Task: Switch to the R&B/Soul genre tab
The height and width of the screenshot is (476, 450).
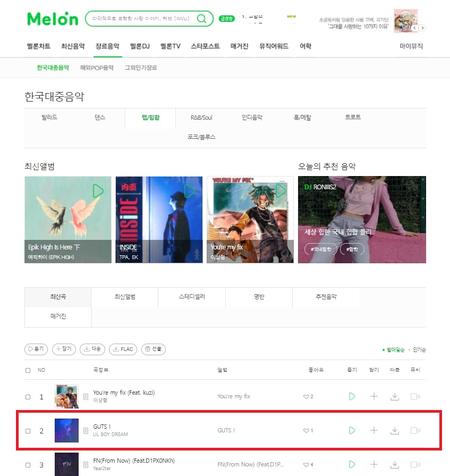Action: (x=201, y=118)
